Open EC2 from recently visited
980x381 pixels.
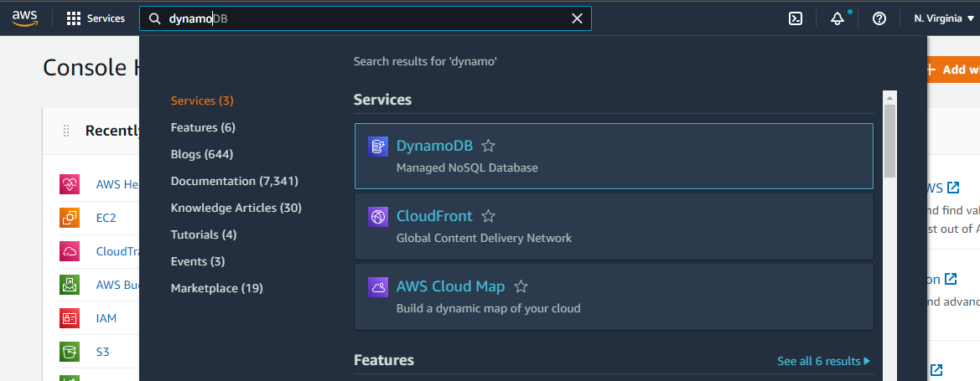tap(106, 218)
